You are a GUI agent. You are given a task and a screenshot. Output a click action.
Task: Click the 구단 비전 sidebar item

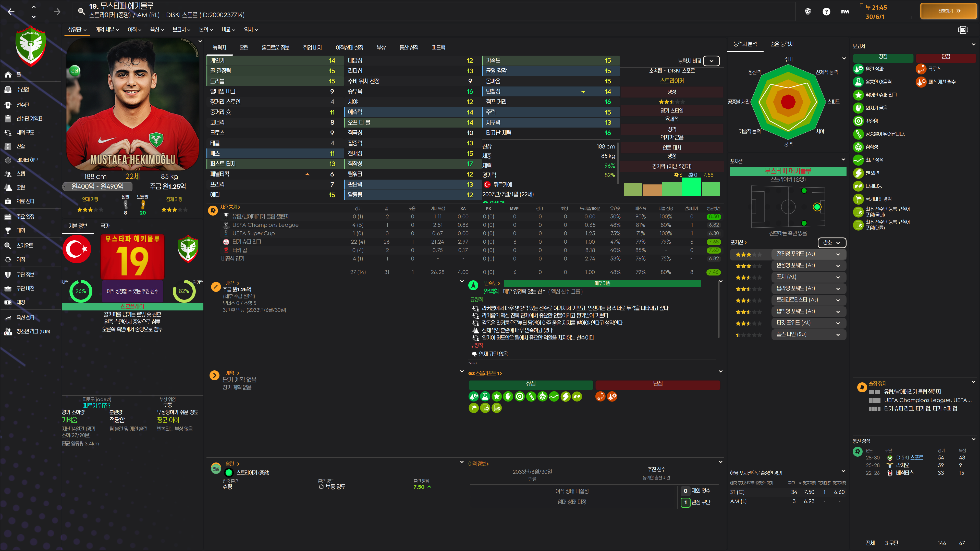[x=25, y=288]
